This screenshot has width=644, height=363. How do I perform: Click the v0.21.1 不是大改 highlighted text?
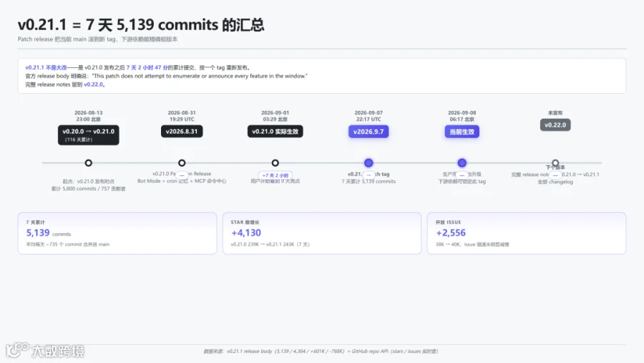pos(46,67)
